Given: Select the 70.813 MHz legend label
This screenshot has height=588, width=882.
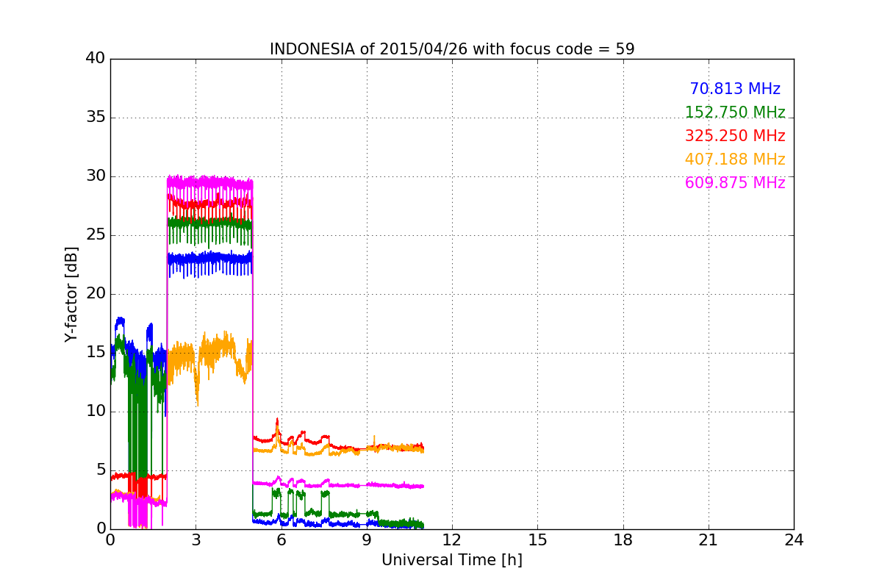Looking at the screenshot, I should (735, 89).
